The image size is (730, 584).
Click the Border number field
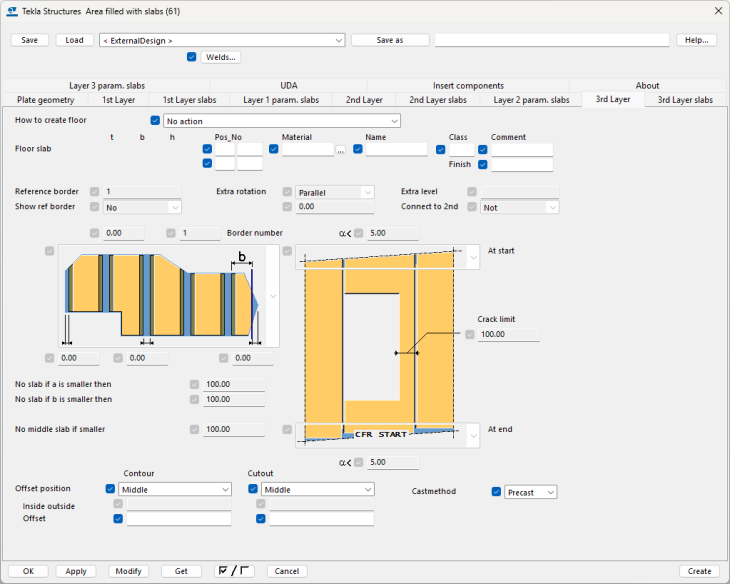(200, 233)
